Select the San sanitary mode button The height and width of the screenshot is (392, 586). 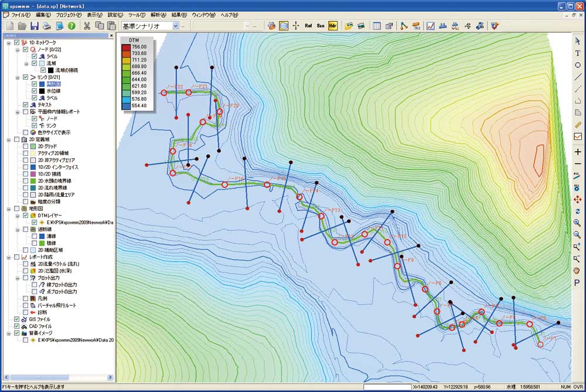[321, 26]
